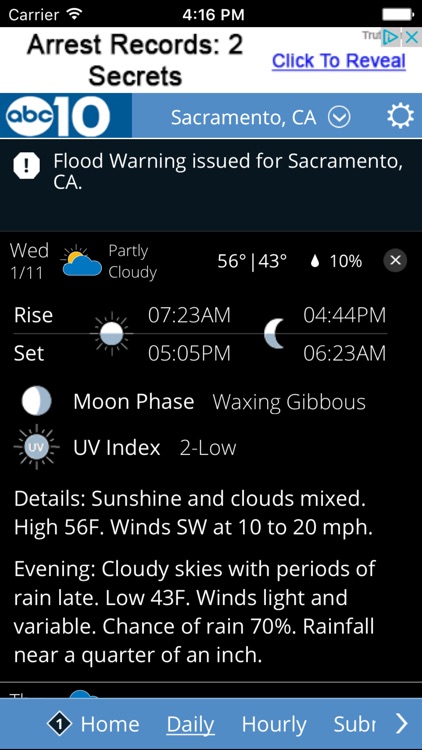Select the Daily tab
This screenshot has width=422, height=750.
[190, 726]
